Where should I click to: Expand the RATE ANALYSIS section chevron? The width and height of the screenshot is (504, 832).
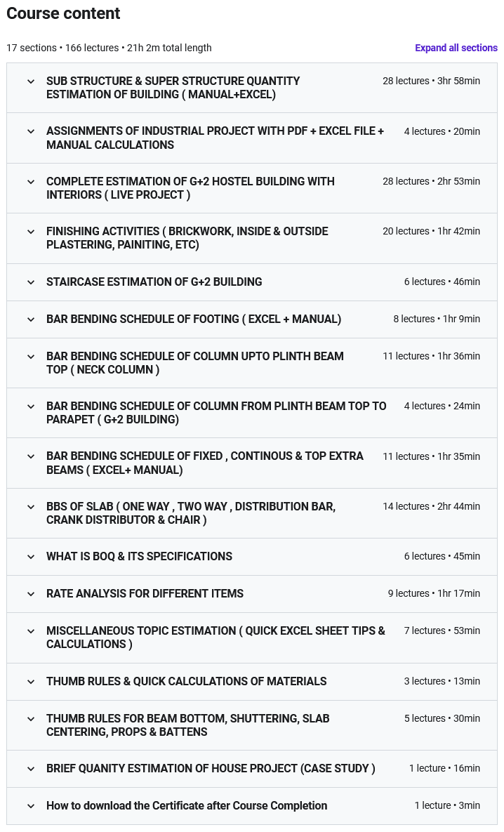coord(31,594)
